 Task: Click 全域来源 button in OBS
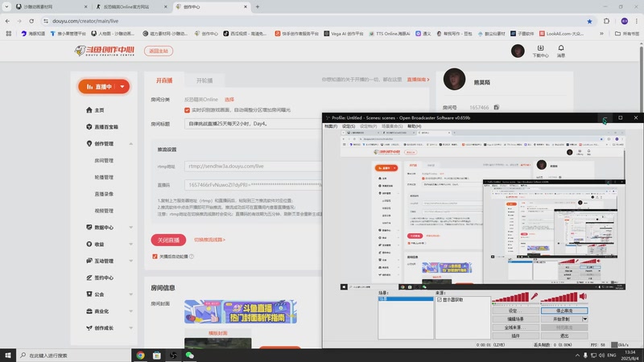point(515,327)
